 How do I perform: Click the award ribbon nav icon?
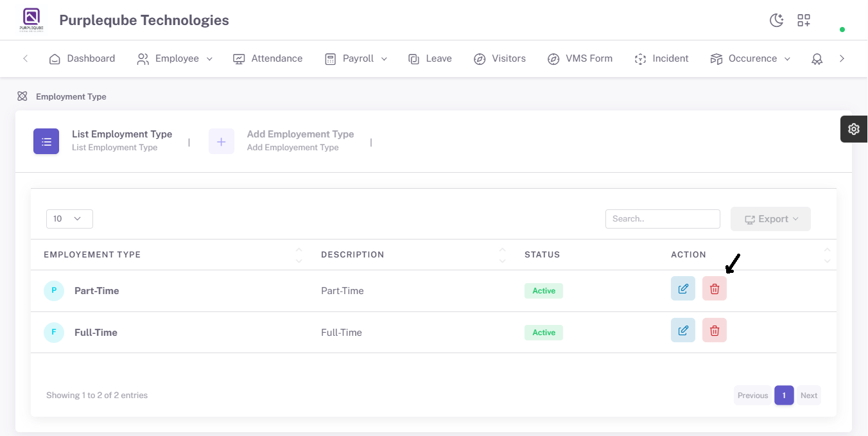(x=817, y=59)
